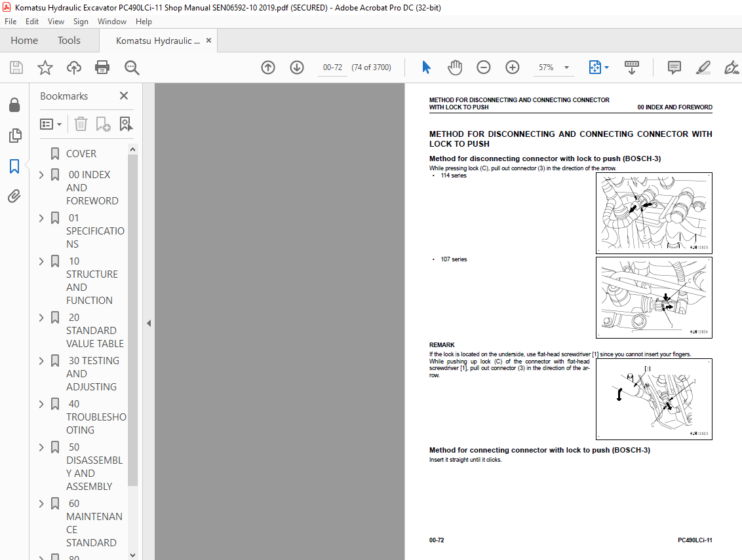Add a comment note
742x560 pixels.
[674, 67]
